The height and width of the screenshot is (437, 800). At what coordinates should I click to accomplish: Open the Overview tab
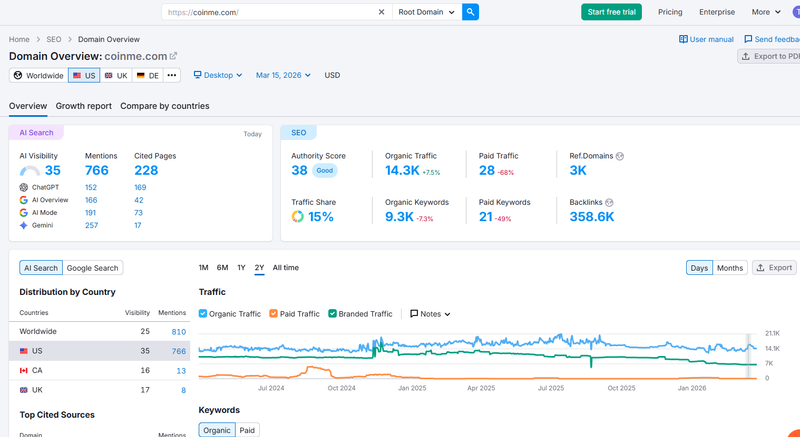[28, 106]
